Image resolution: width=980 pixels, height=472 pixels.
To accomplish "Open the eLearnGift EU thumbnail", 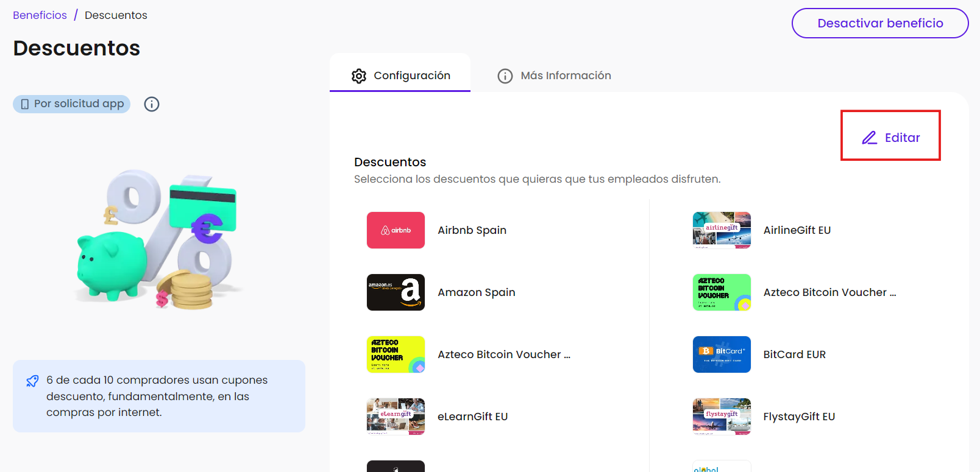I will click(x=396, y=417).
